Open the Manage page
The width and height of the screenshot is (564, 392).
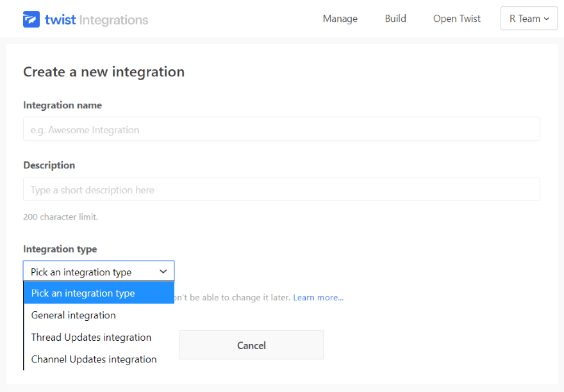340,19
